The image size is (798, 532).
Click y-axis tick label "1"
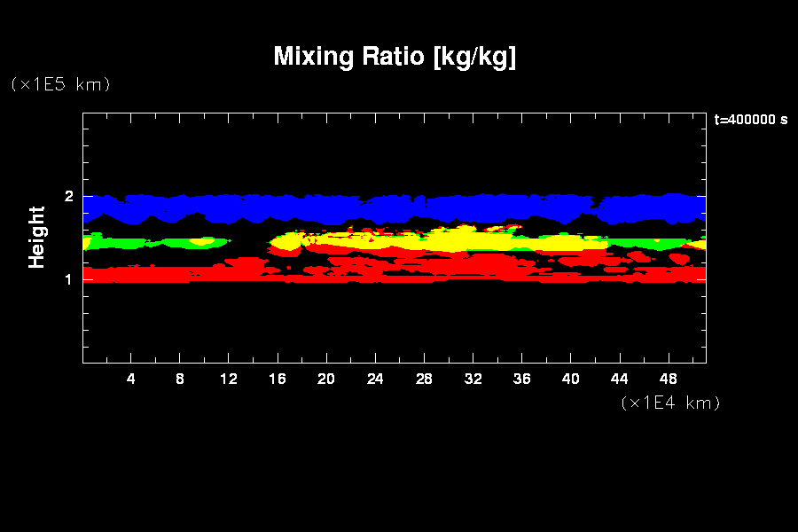coord(69,278)
